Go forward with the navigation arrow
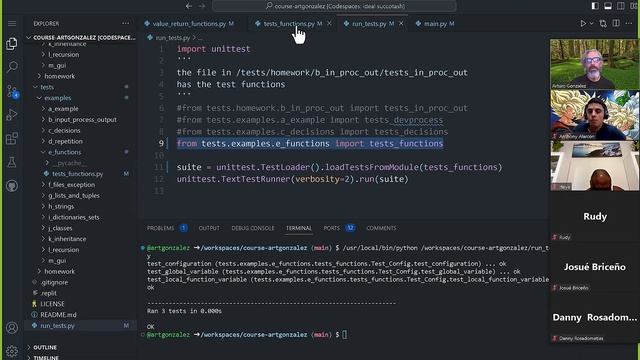Screen dimensions: 640x360 click(x=202, y=6)
